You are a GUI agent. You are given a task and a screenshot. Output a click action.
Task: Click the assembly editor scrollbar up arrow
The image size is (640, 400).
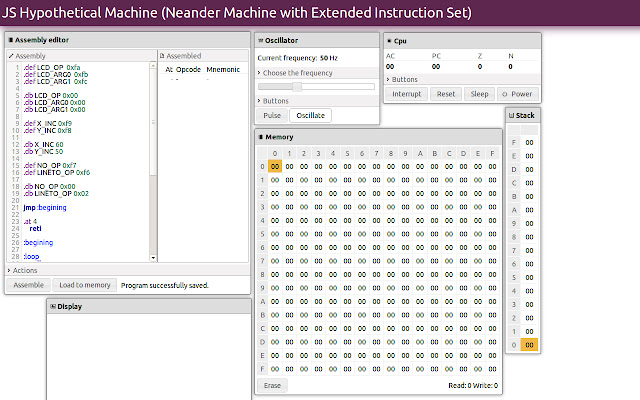(153, 65)
